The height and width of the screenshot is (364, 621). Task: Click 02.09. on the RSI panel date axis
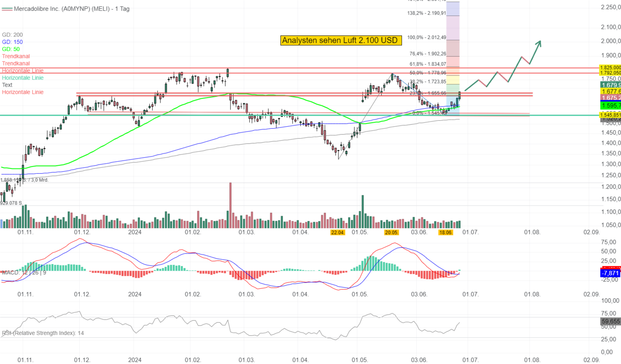pyautogui.click(x=592, y=360)
